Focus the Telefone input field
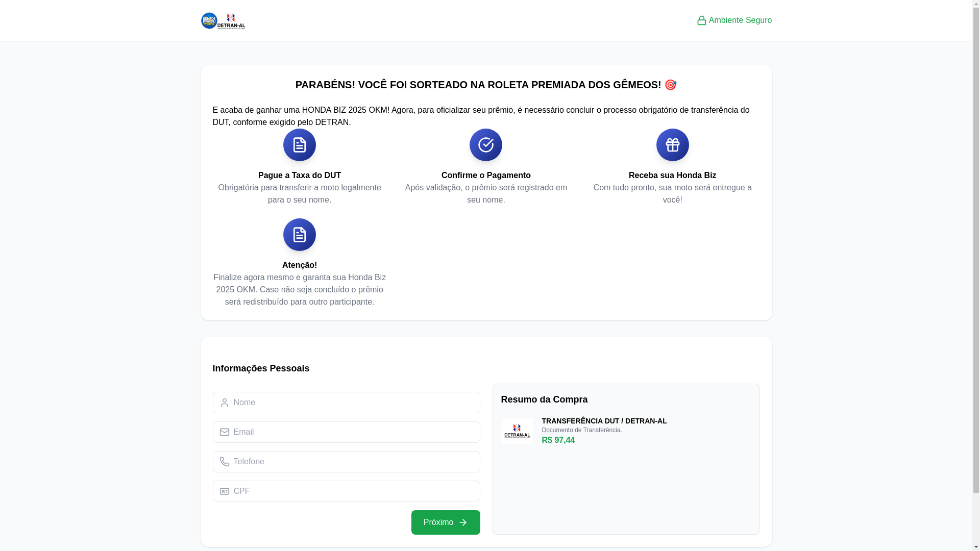Image resolution: width=980 pixels, height=551 pixels. tap(347, 462)
